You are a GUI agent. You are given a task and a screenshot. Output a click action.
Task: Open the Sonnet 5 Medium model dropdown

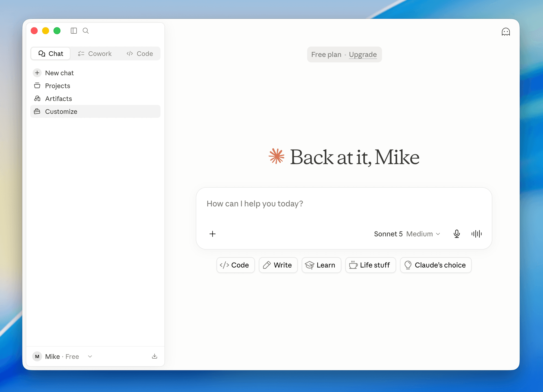click(407, 234)
